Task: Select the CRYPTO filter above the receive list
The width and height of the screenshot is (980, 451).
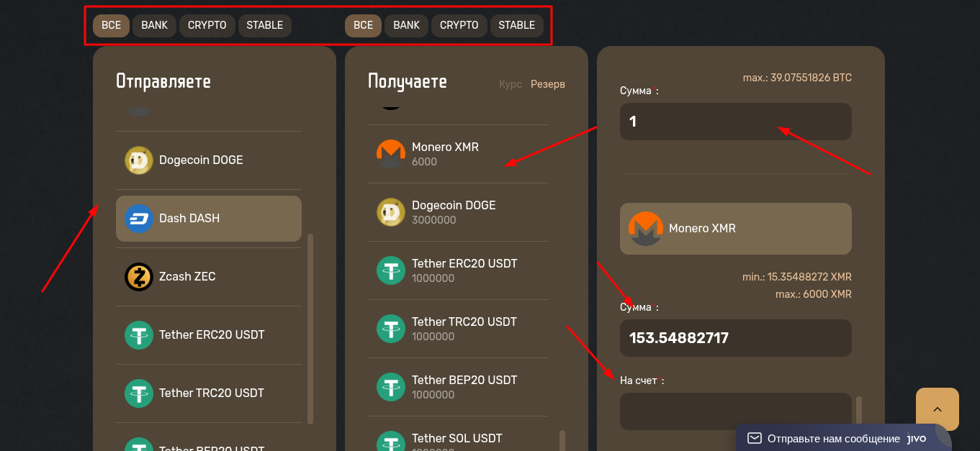Action: [x=459, y=25]
